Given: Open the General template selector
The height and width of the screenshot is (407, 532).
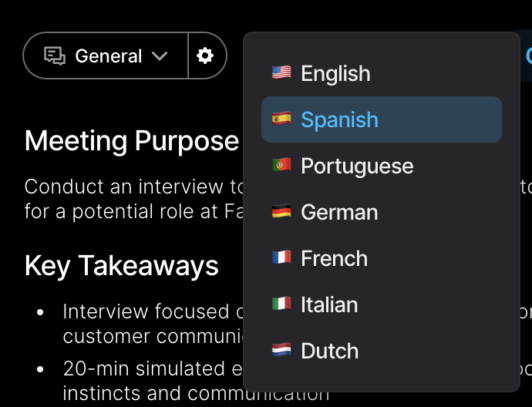Looking at the screenshot, I should (106, 55).
